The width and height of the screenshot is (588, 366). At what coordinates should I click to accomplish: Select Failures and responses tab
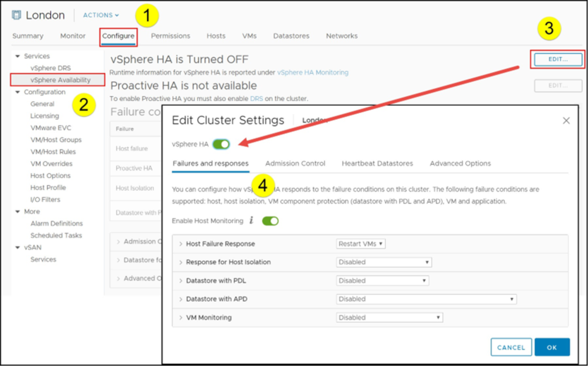(211, 163)
